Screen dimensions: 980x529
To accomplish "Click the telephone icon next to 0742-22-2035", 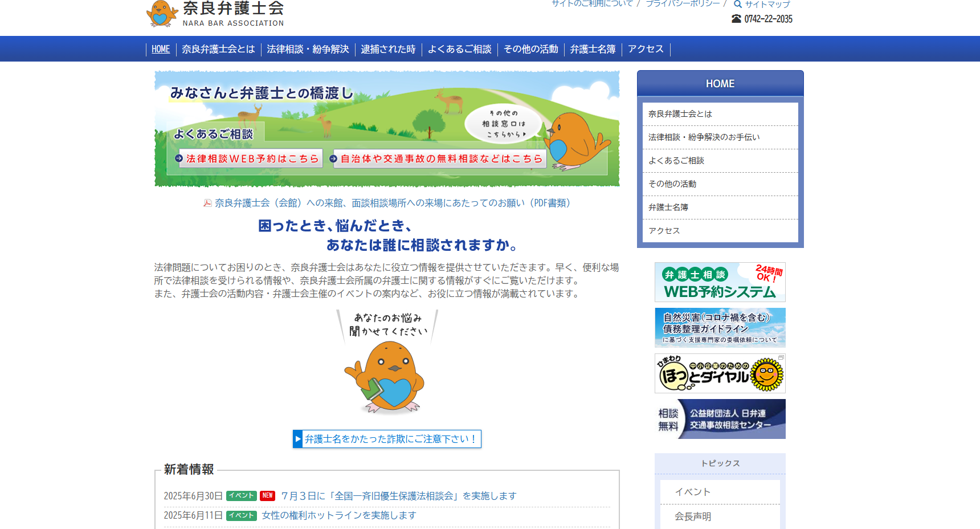I will pos(737,19).
